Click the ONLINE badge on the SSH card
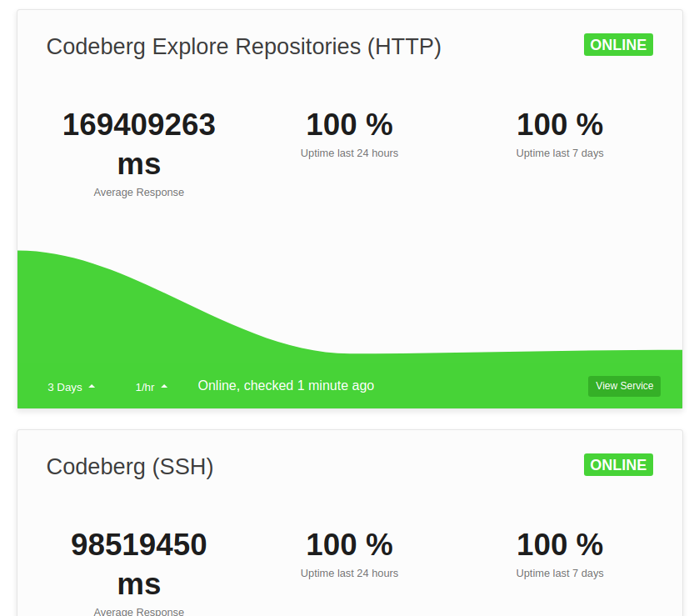 pos(618,464)
